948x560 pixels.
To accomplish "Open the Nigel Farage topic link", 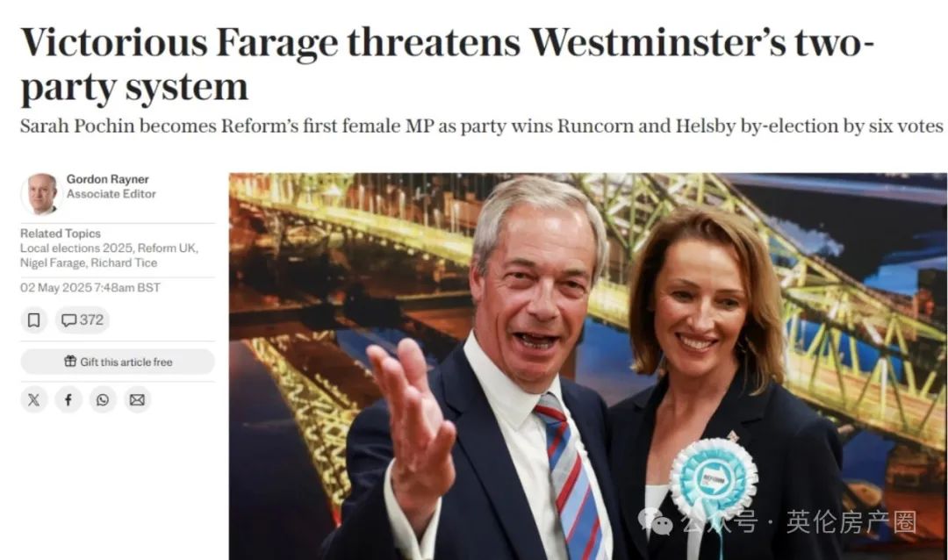I will (x=52, y=262).
